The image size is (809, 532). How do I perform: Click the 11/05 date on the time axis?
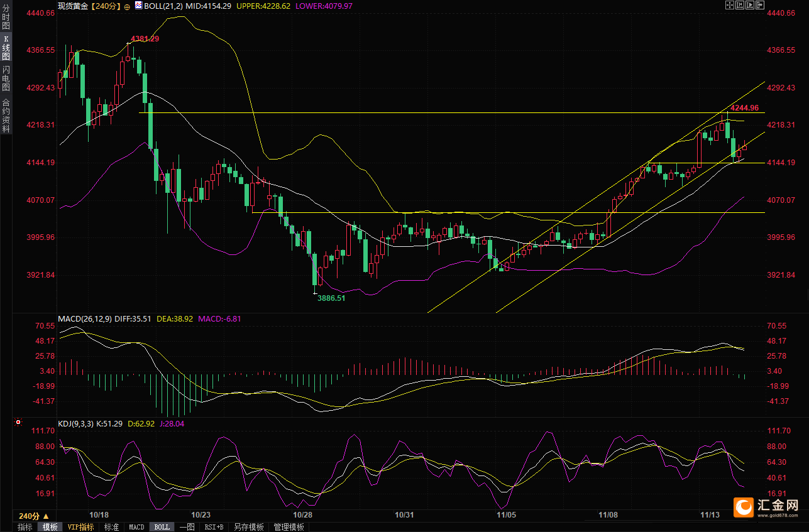(506, 514)
